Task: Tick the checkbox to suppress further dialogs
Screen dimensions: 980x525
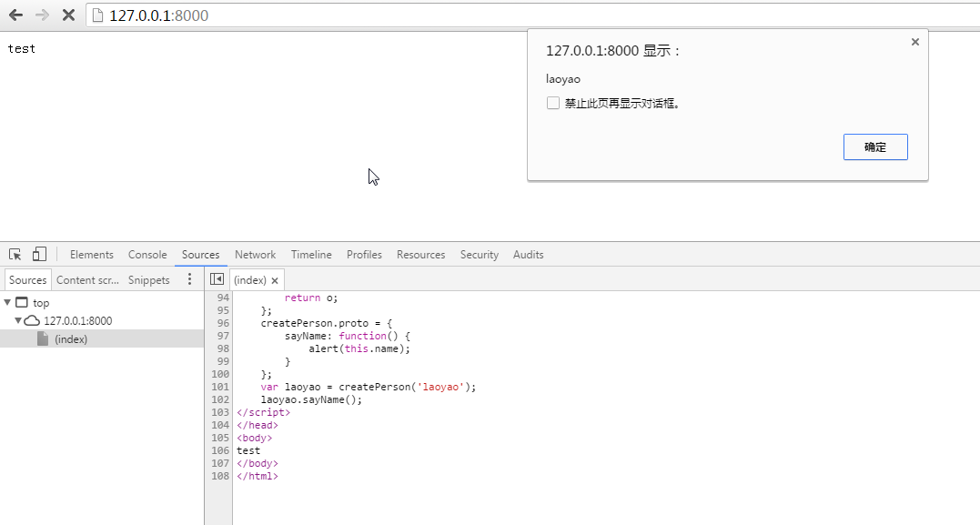Action: (553, 103)
